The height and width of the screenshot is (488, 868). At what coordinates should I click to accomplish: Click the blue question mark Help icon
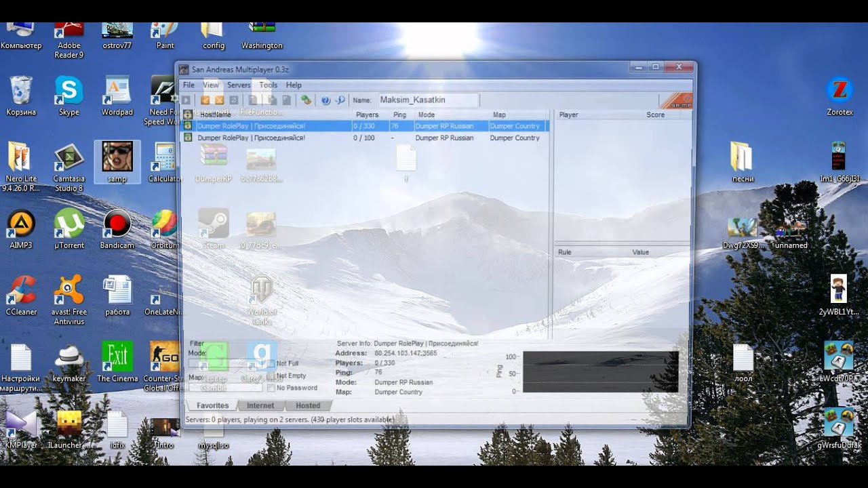pos(325,100)
